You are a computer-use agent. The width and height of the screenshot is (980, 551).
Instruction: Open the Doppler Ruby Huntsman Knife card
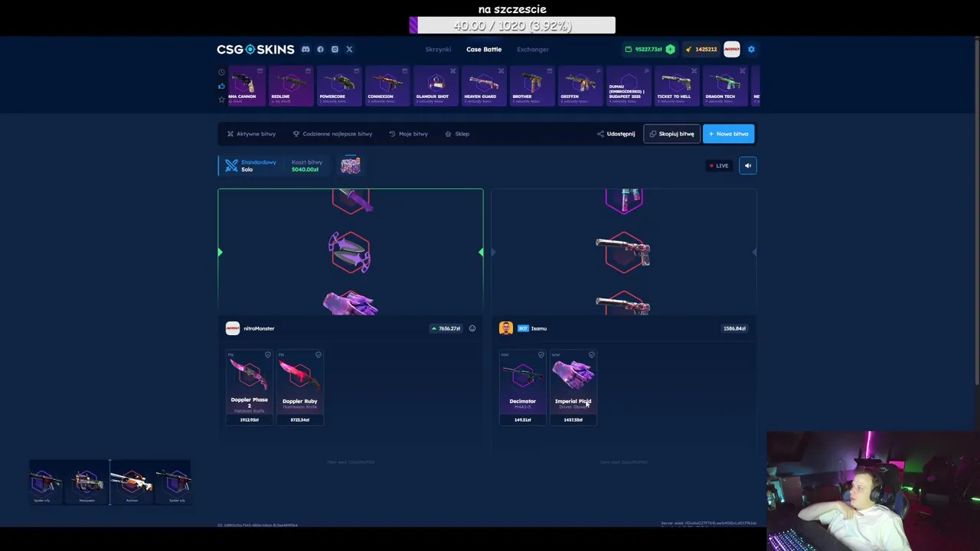300,387
